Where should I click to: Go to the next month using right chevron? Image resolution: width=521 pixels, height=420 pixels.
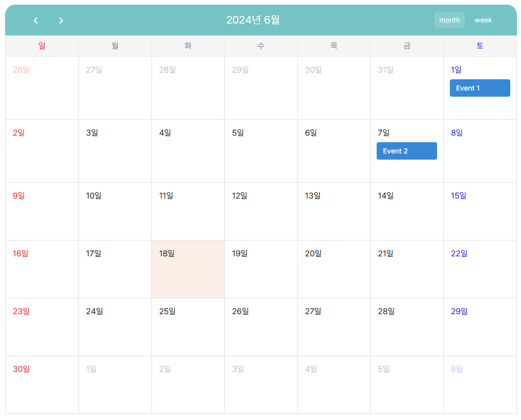pos(61,20)
